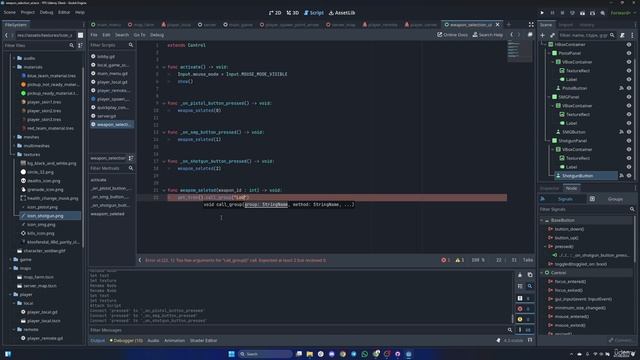Open the Debugger bottom panel tab
This screenshot has width=640, height=360.
[126, 340]
